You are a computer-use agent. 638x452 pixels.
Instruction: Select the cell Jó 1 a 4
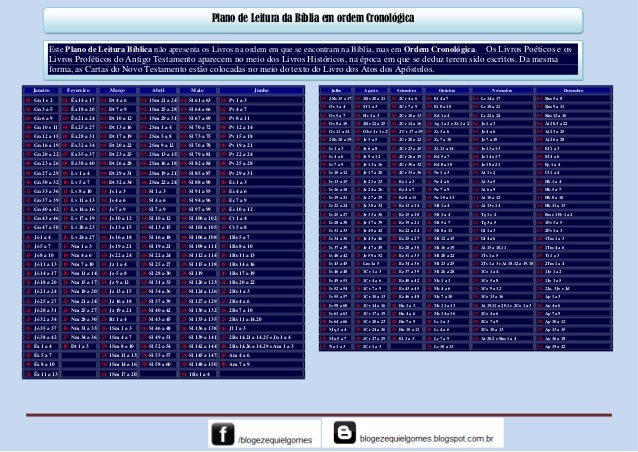pyautogui.click(x=42, y=237)
